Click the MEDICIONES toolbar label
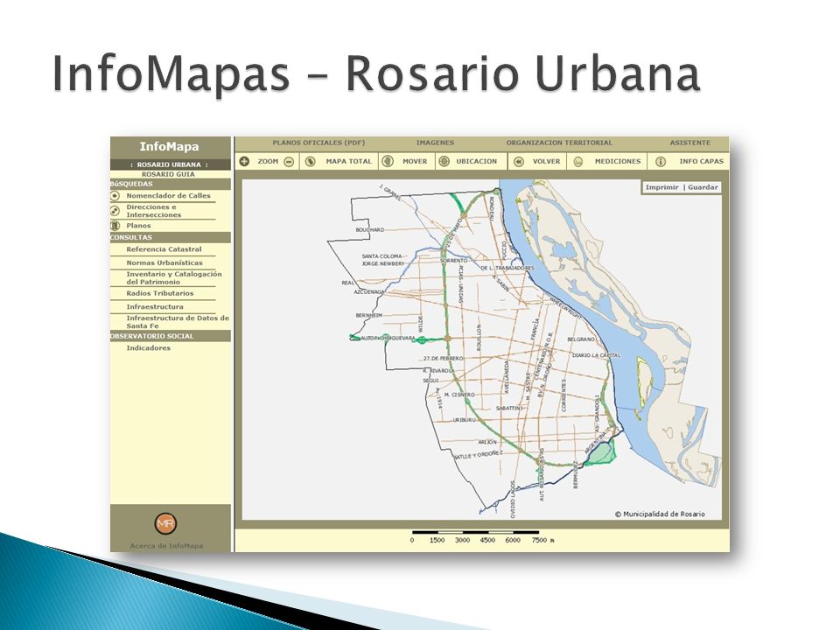Image resolution: width=840 pixels, height=630 pixels. [618, 161]
